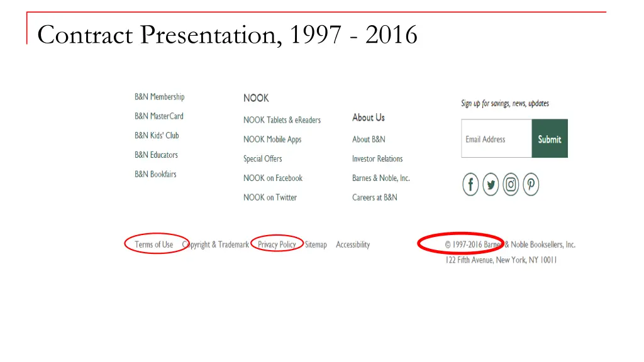Viewport: 644px width, 362px height.
Task: Open the Sitemap link
Action: pos(316,244)
